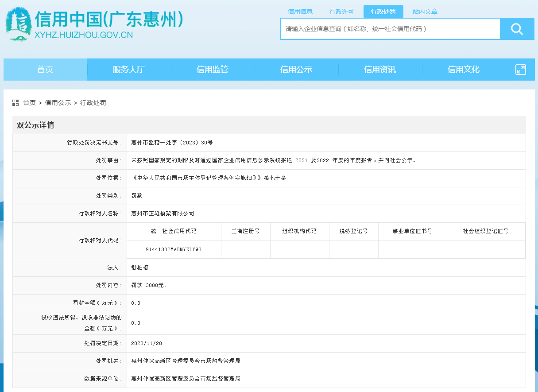Viewport: 538px width, 392px height.
Task: Click the 事业单位证书号 column header
Action: [x=413, y=231]
